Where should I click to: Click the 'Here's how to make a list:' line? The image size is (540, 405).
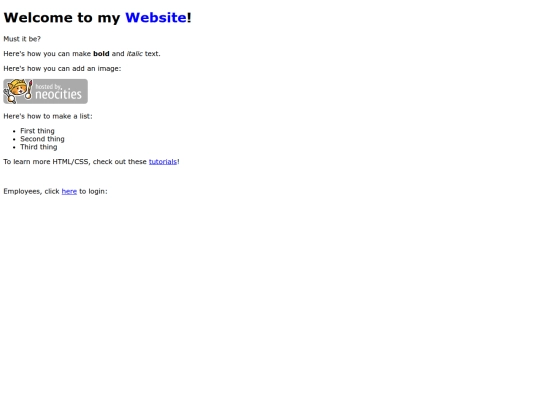pos(48,116)
